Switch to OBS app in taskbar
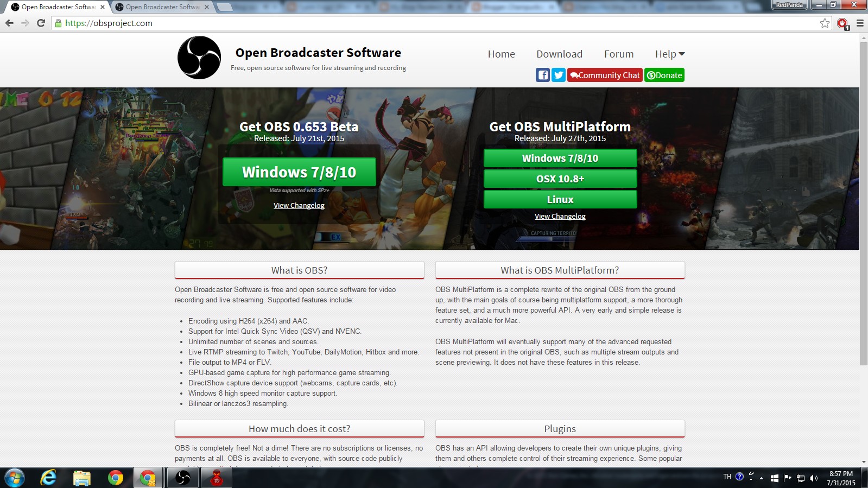 click(183, 478)
